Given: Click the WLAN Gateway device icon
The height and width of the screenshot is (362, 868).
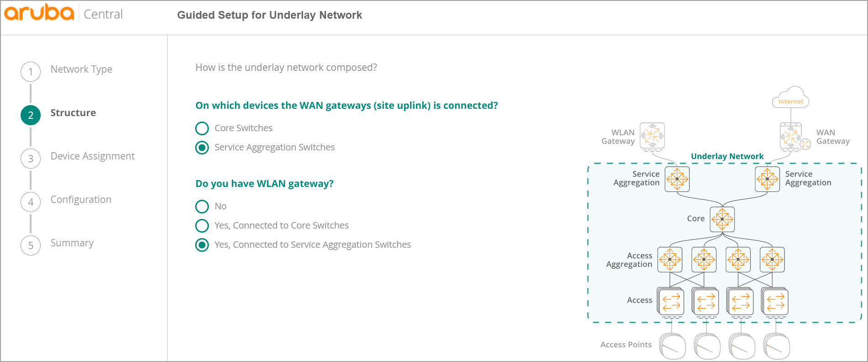Looking at the screenshot, I should (652, 136).
